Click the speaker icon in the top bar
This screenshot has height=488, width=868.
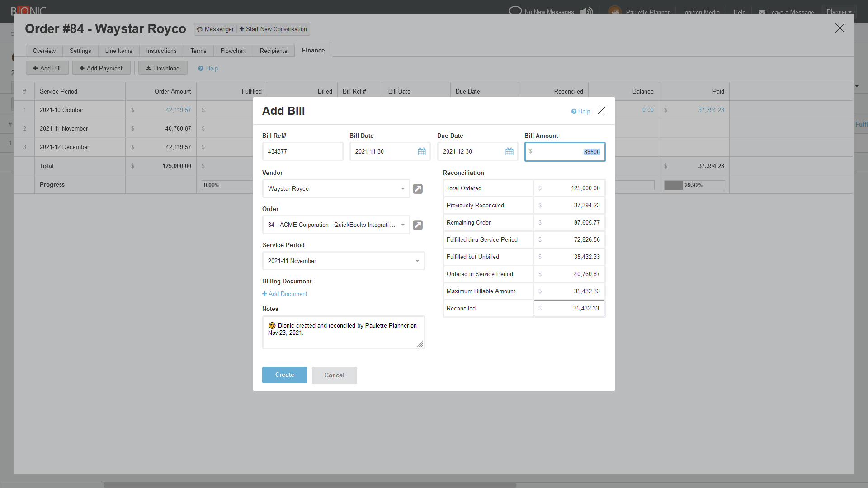(586, 11)
